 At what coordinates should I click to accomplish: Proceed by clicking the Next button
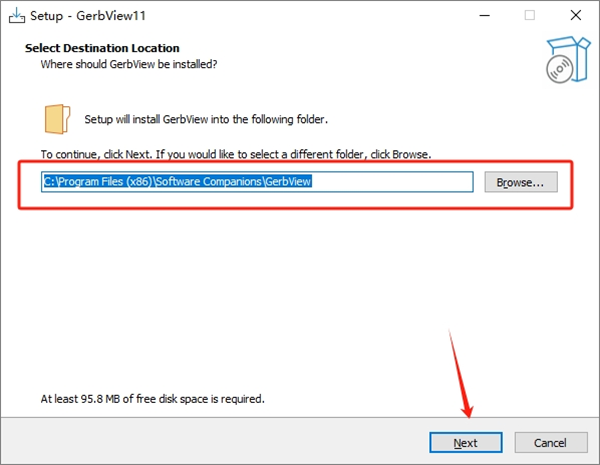(x=465, y=443)
